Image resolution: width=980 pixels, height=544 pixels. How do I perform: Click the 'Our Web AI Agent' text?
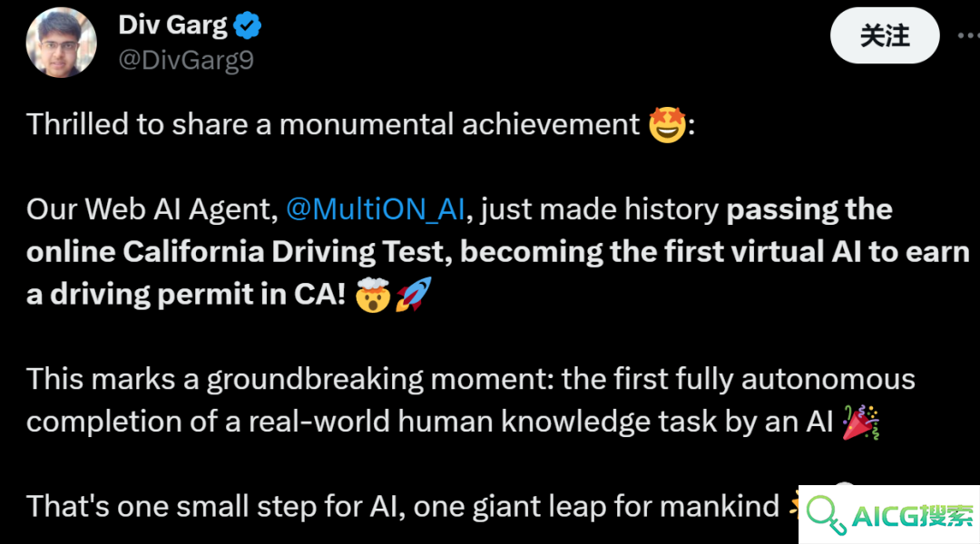pos(152,209)
